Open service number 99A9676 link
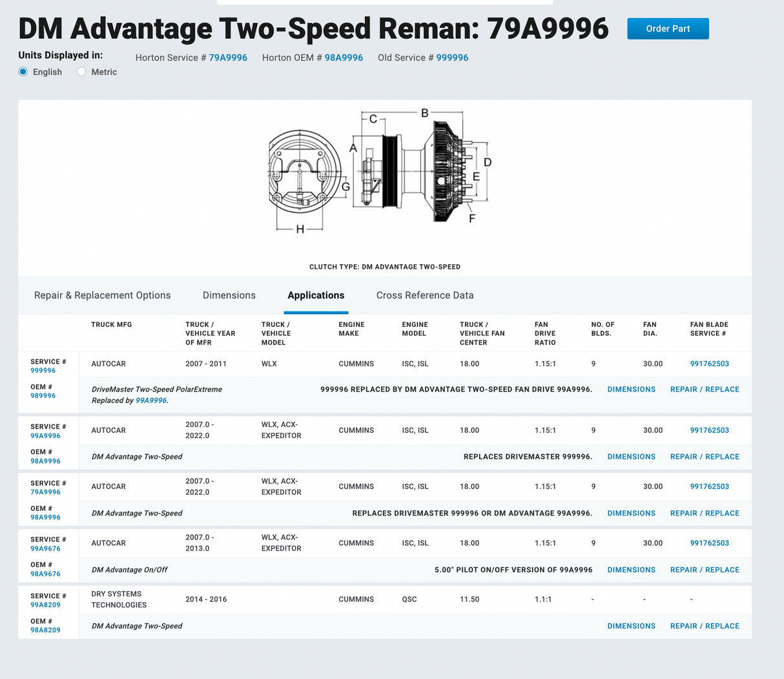 (x=45, y=548)
